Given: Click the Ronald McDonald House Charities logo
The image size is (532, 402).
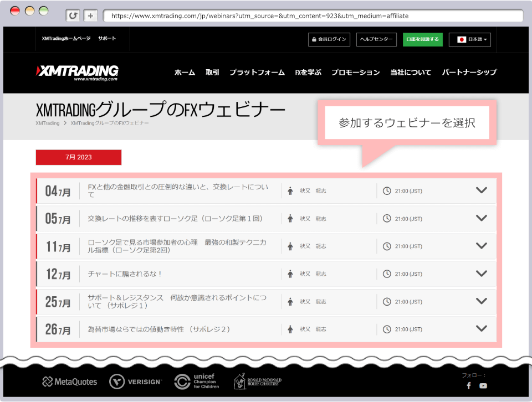Looking at the screenshot, I should coord(257,381).
